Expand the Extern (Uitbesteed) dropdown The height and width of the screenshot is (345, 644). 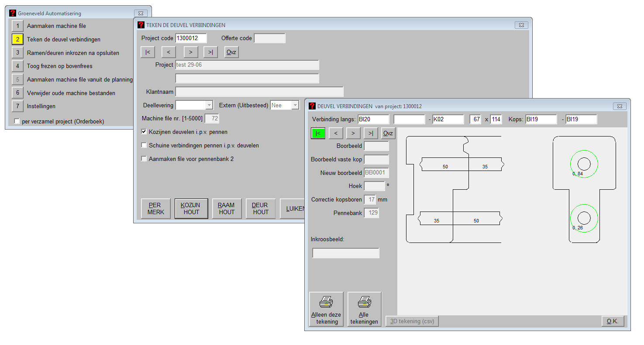click(295, 105)
